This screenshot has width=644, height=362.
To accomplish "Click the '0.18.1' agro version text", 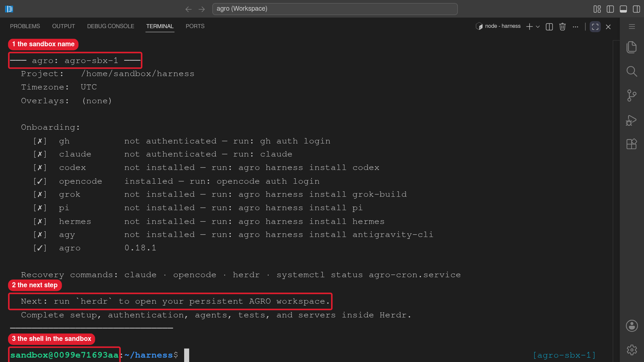I will [140, 248].
